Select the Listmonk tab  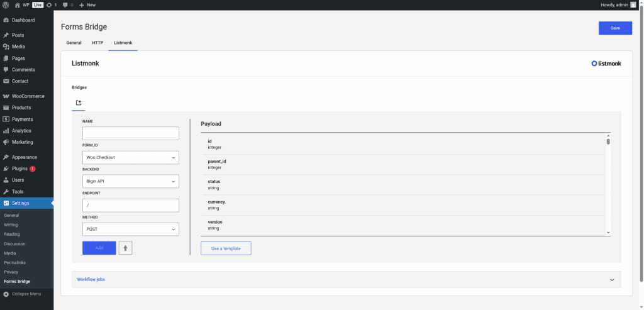point(123,43)
